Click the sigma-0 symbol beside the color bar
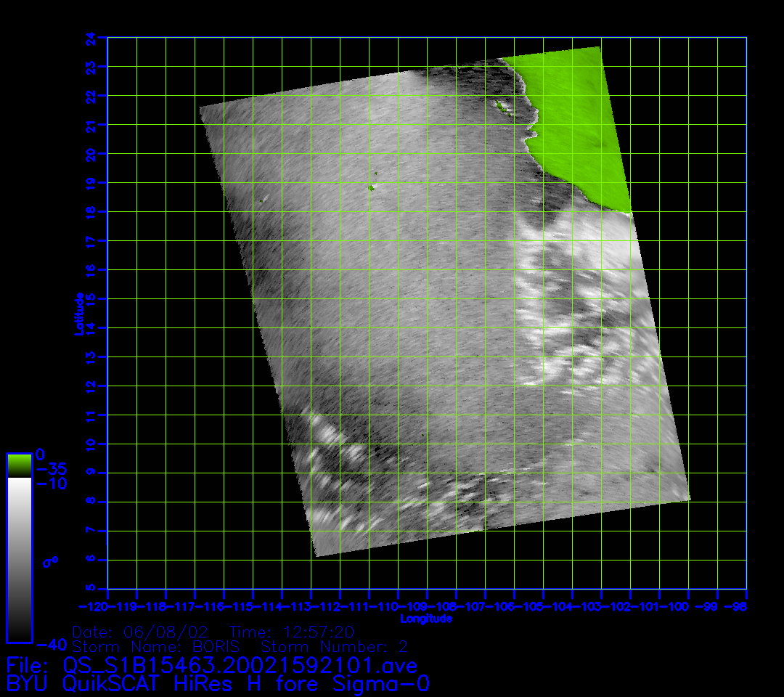 (51, 561)
